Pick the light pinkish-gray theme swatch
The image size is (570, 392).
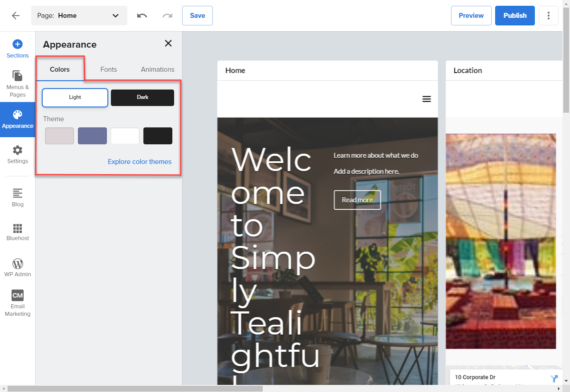pos(59,136)
